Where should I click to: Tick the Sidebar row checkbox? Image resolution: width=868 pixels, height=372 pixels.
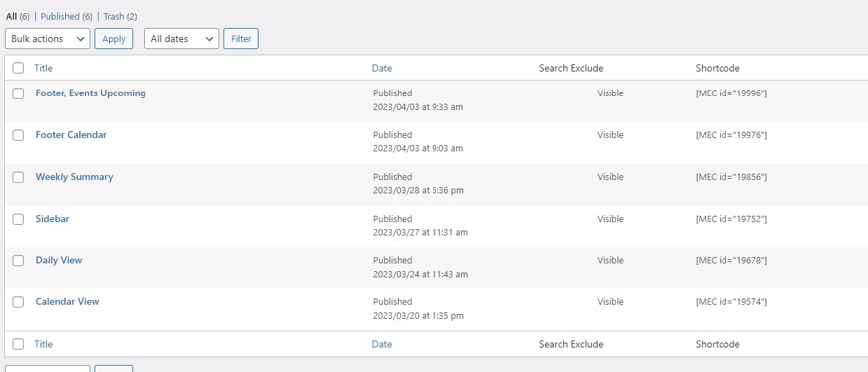[18, 219]
